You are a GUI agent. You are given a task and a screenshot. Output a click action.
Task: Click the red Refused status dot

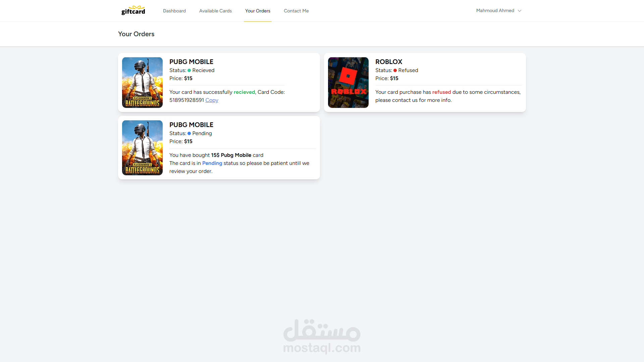(x=395, y=70)
